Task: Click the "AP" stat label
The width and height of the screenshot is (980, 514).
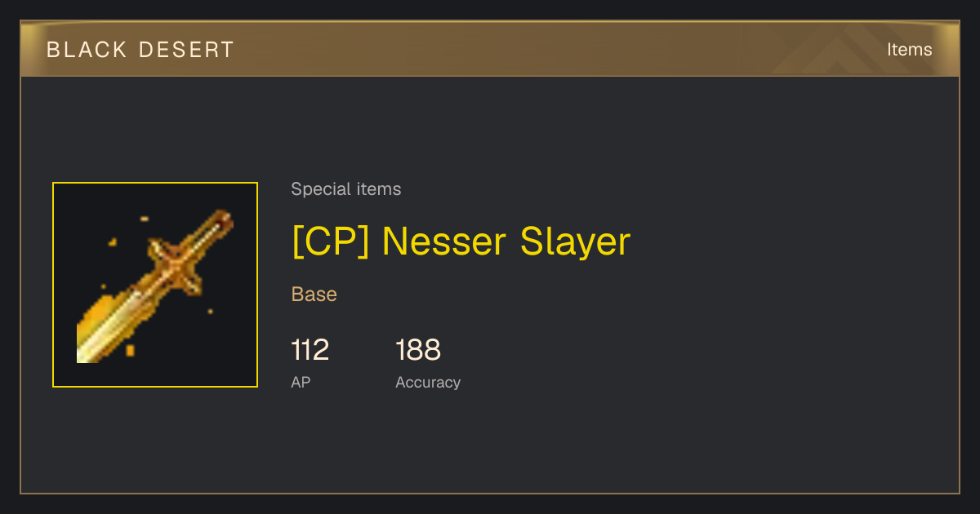Action: click(x=301, y=382)
